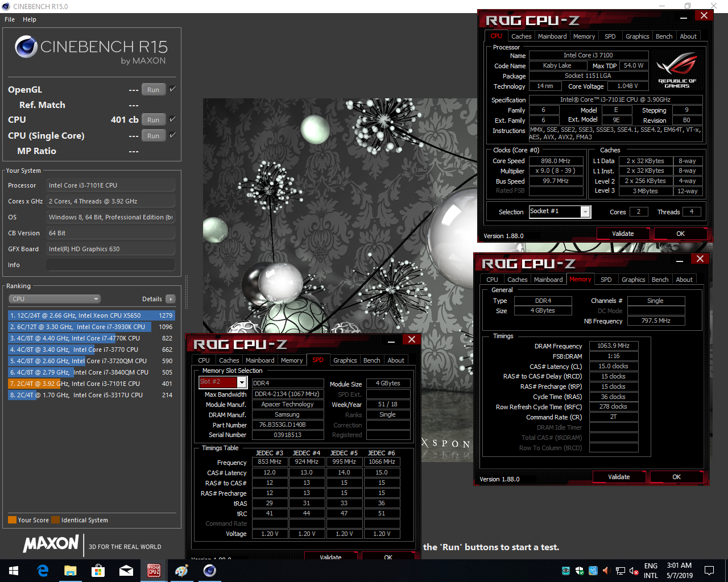Click the empty Info field in Cinebench
The image size is (728, 582).
111,265
